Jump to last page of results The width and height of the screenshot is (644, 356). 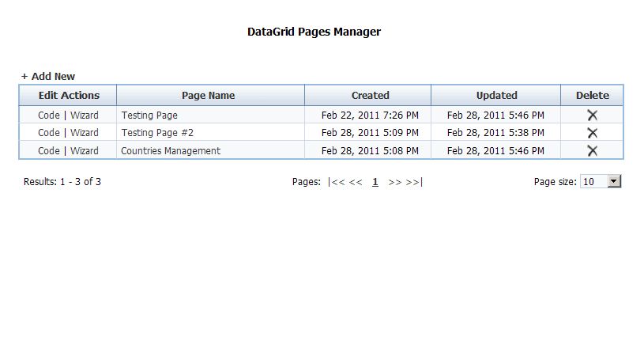(414, 182)
